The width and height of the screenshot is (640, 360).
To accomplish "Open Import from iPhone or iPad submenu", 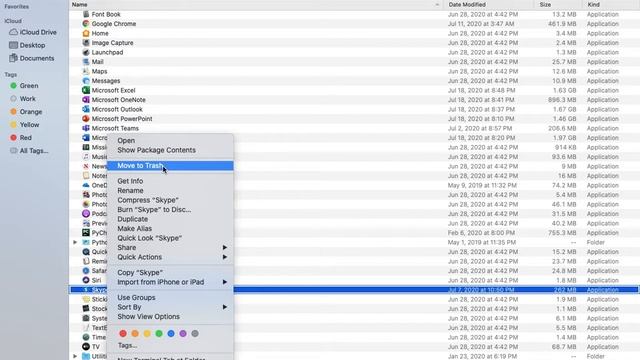I will pyautogui.click(x=170, y=282).
